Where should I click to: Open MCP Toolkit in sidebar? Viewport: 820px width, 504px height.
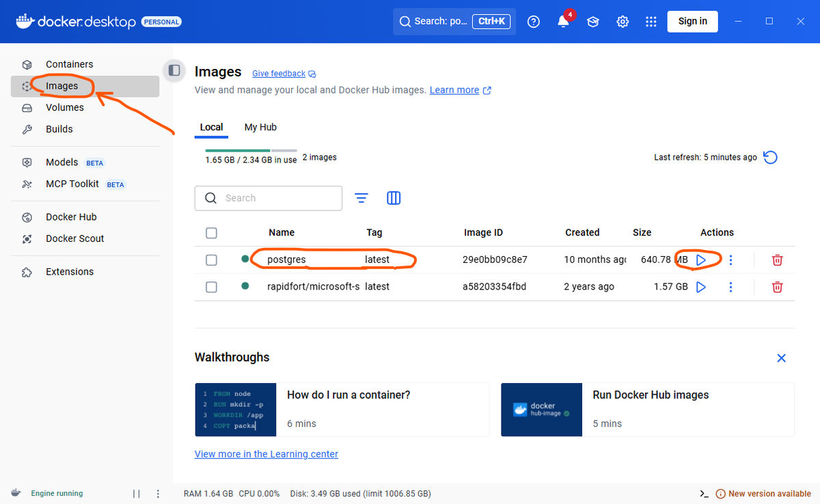(85, 184)
